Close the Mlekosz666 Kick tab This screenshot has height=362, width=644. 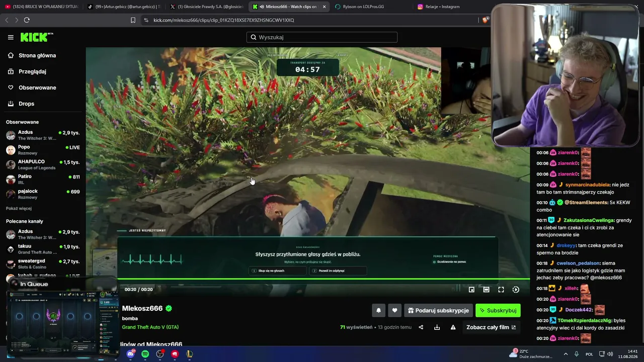[324, 7]
